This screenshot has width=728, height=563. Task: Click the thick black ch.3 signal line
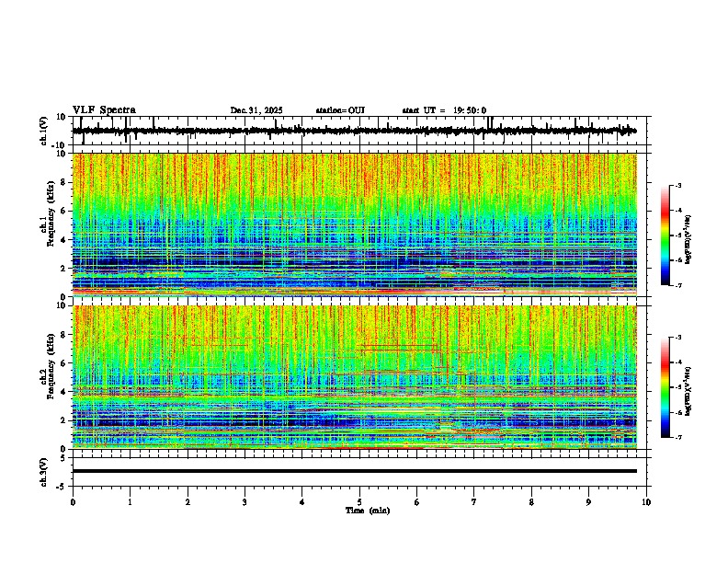click(355, 471)
